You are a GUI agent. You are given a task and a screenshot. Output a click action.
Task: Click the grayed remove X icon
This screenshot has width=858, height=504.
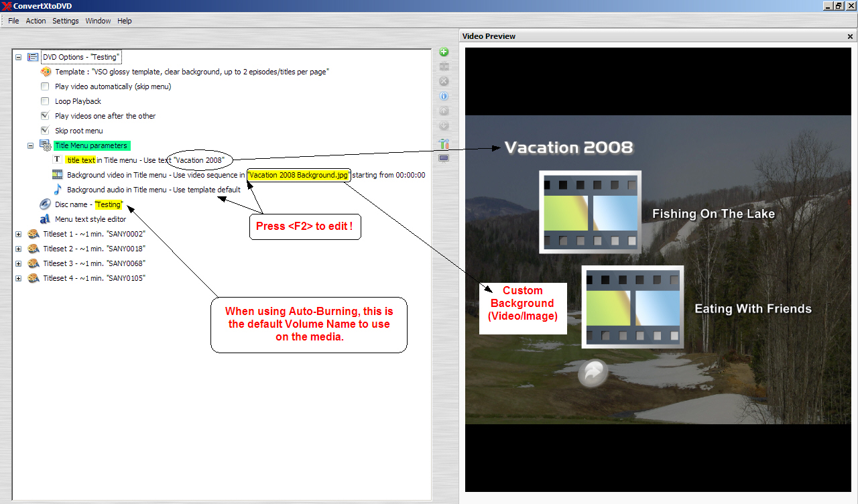point(444,81)
